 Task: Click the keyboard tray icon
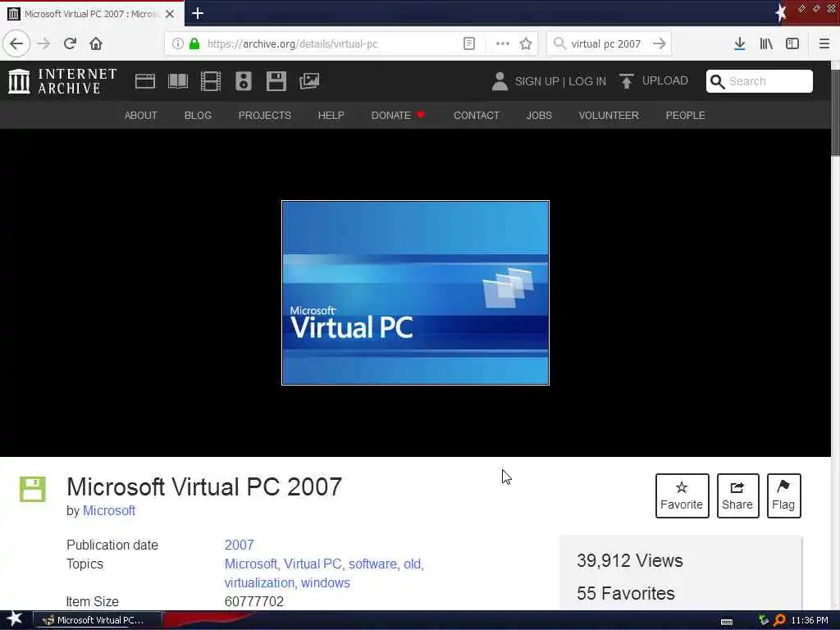[x=727, y=622]
